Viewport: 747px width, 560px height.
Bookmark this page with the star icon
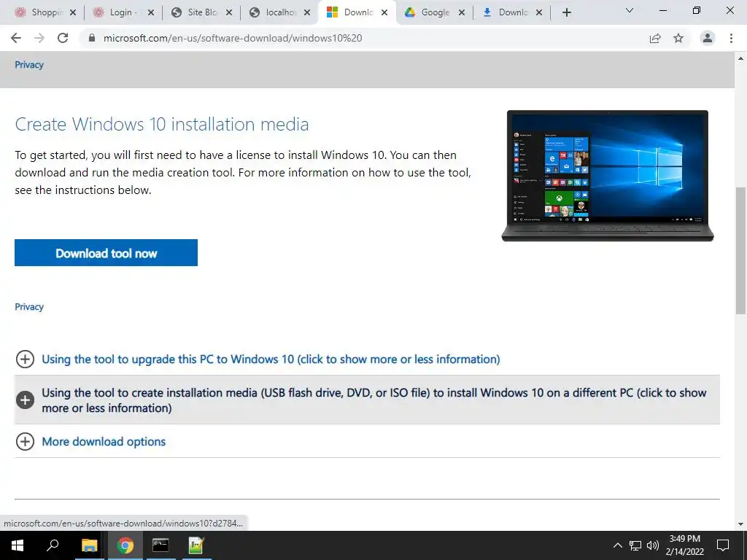coord(678,38)
